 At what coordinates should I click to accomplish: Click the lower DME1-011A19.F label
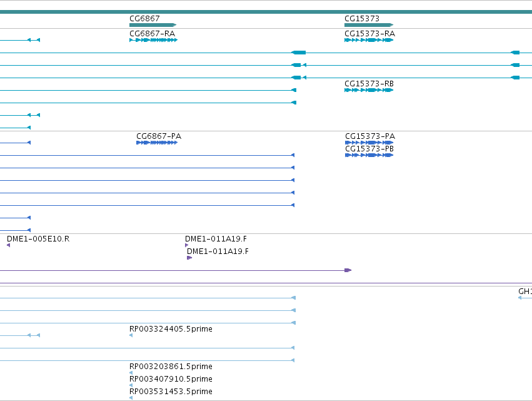pyautogui.click(x=218, y=251)
